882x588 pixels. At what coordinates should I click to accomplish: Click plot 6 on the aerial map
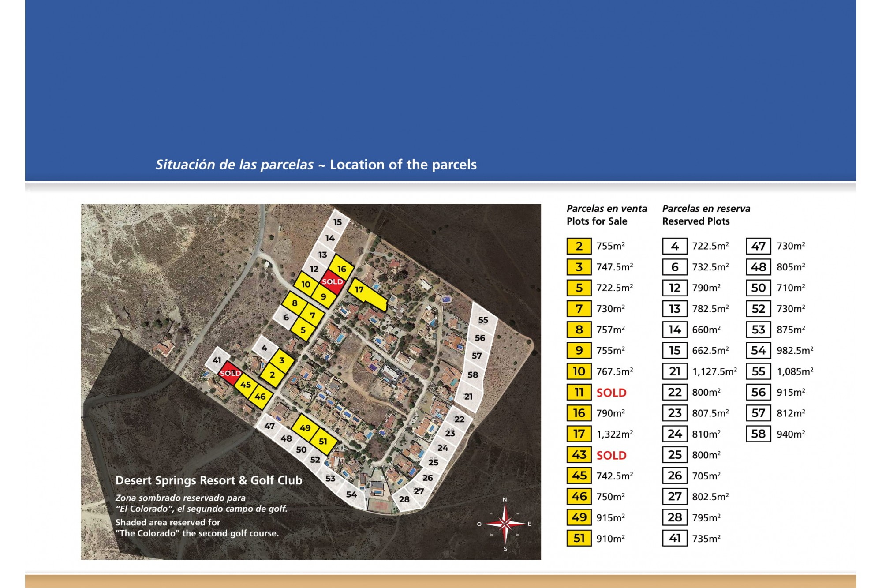tap(286, 317)
